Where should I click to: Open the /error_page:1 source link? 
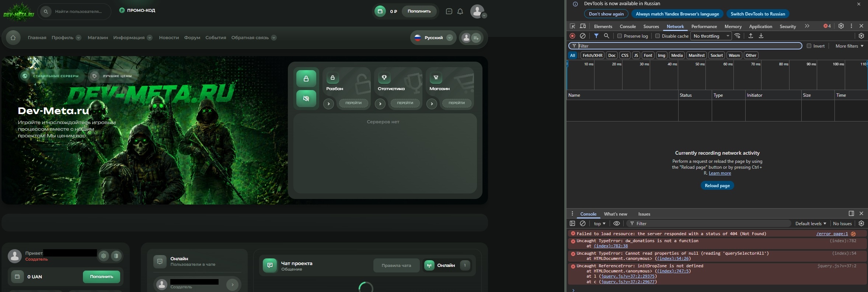(832, 234)
